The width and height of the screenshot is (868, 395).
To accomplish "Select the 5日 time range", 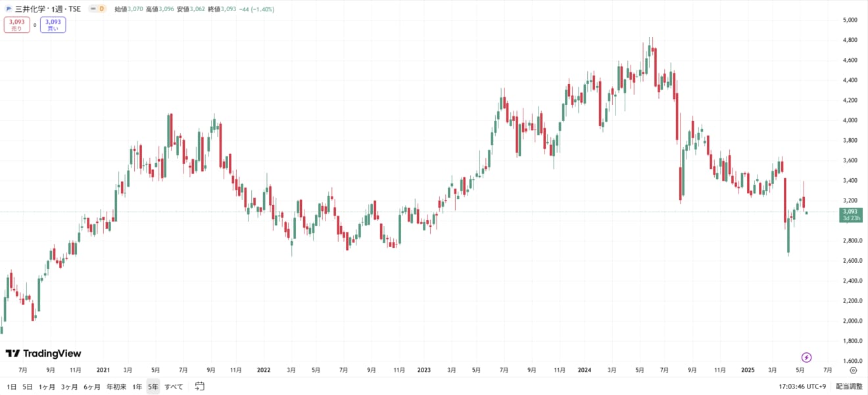I will pos(28,386).
